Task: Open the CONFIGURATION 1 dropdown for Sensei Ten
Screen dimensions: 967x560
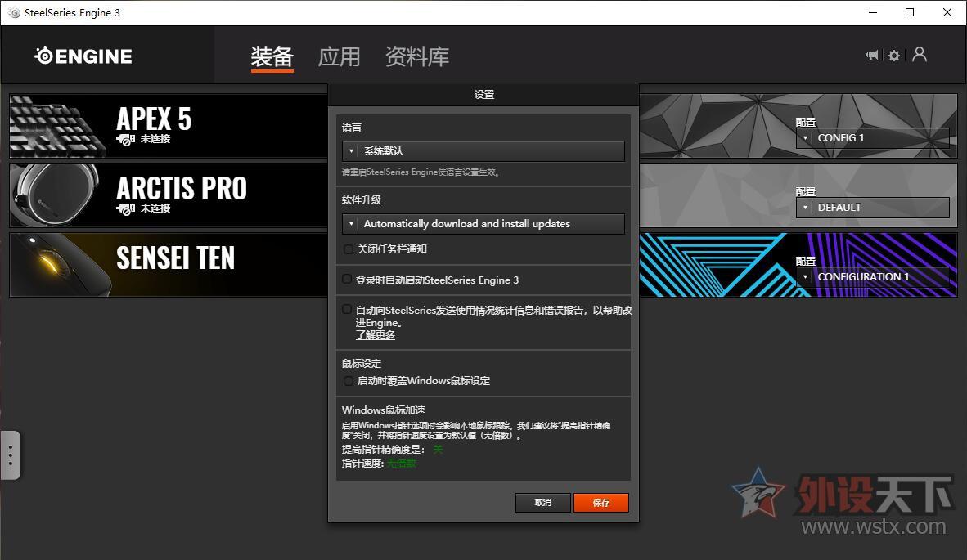Action: pos(873,277)
